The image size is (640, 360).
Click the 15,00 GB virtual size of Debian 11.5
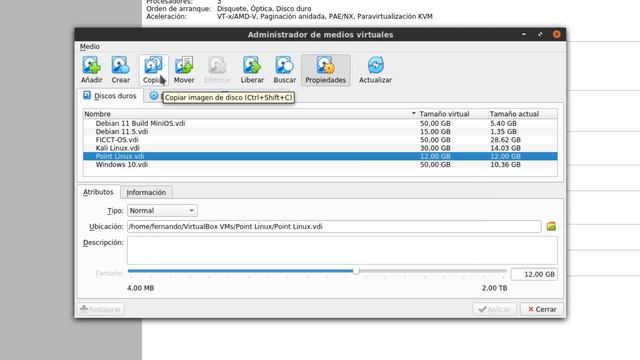point(435,131)
